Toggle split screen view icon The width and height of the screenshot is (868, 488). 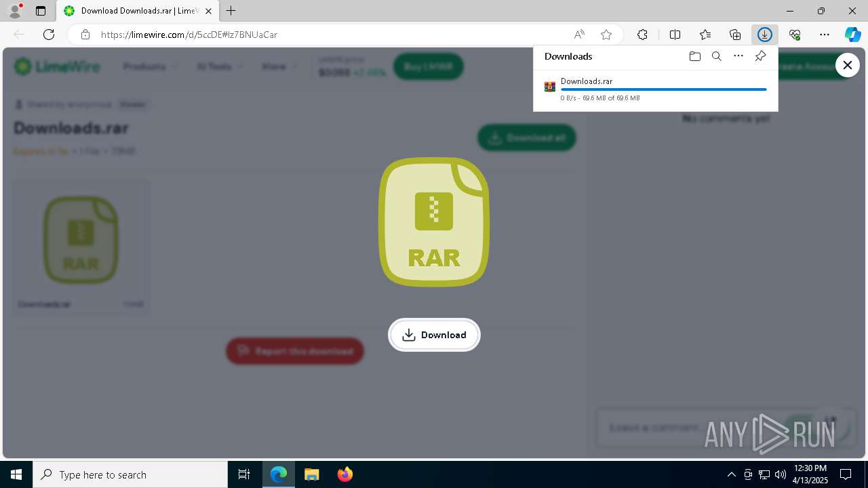675,35
